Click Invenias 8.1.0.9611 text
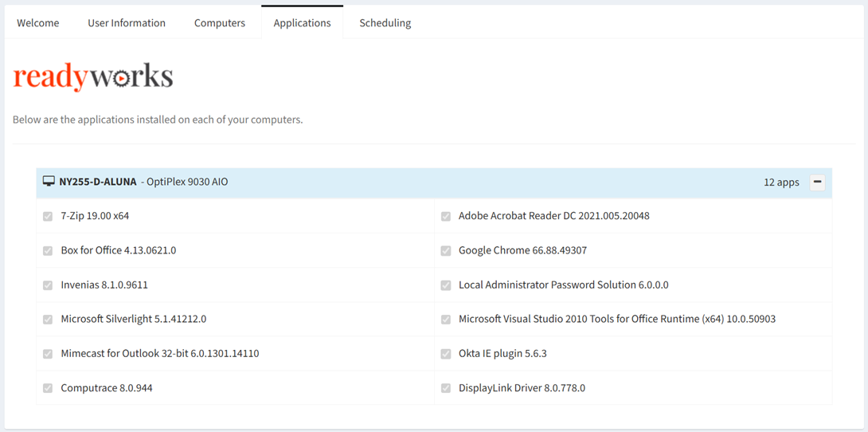This screenshot has width=868, height=432. [x=104, y=285]
